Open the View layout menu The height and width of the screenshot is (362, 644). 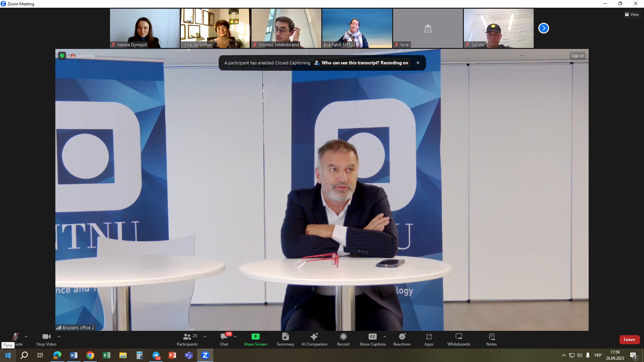click(x=632, y=14)
